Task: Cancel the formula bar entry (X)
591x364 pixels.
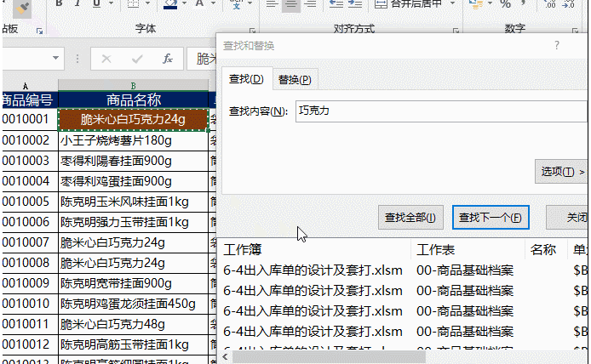Action: tap(106, 59)
